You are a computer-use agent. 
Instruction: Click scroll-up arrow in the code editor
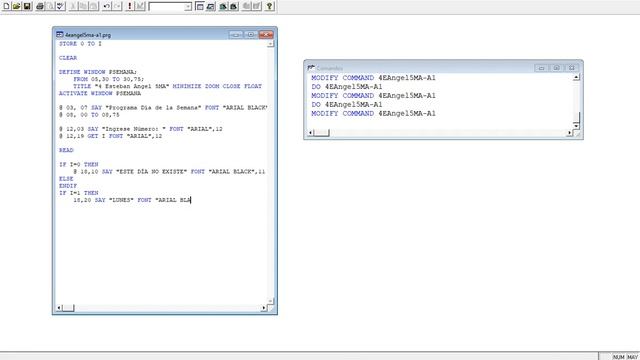coord(270,44)
